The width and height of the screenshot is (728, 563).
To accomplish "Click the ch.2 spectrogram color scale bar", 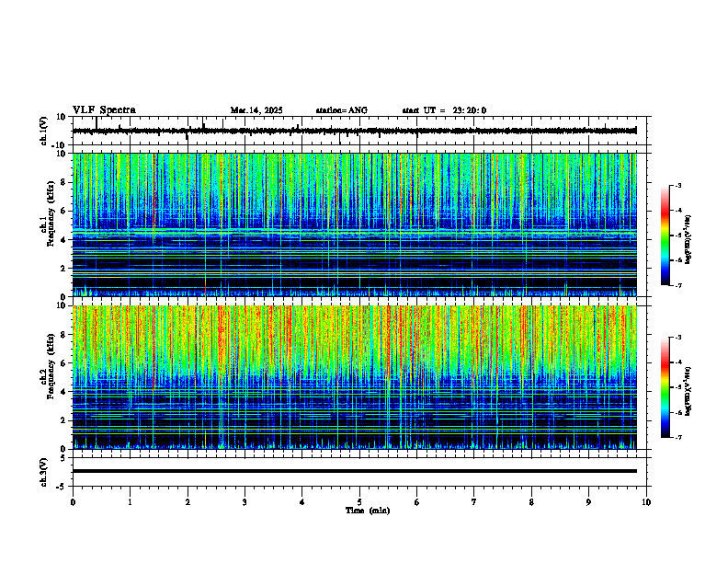I will 665,387.
